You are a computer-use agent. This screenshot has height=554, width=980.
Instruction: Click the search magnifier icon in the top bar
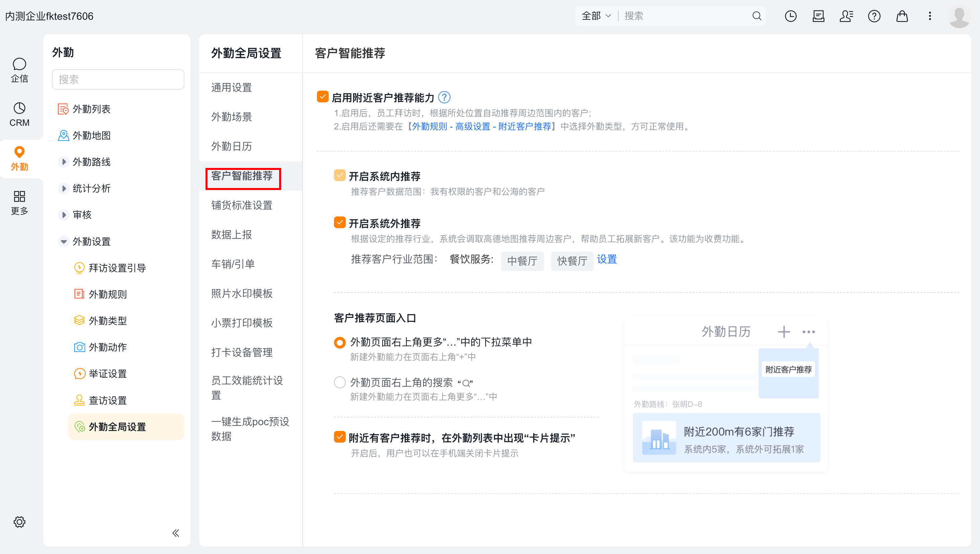point(757,16)
